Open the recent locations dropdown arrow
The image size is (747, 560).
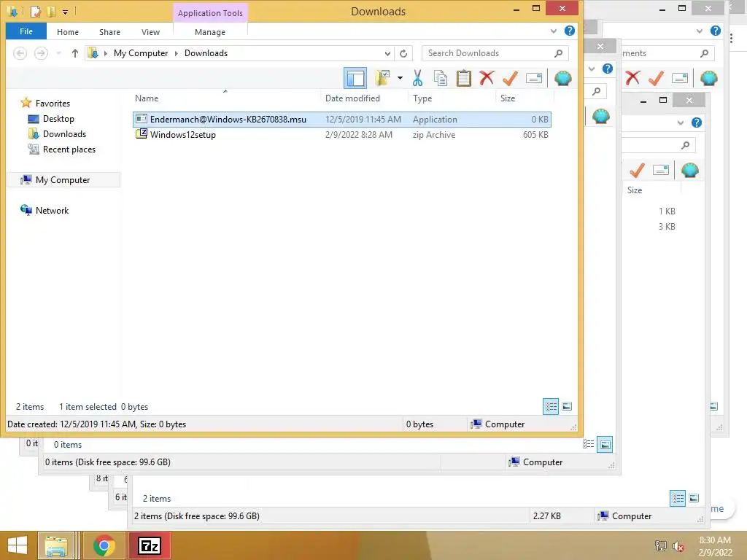point(58,53)
